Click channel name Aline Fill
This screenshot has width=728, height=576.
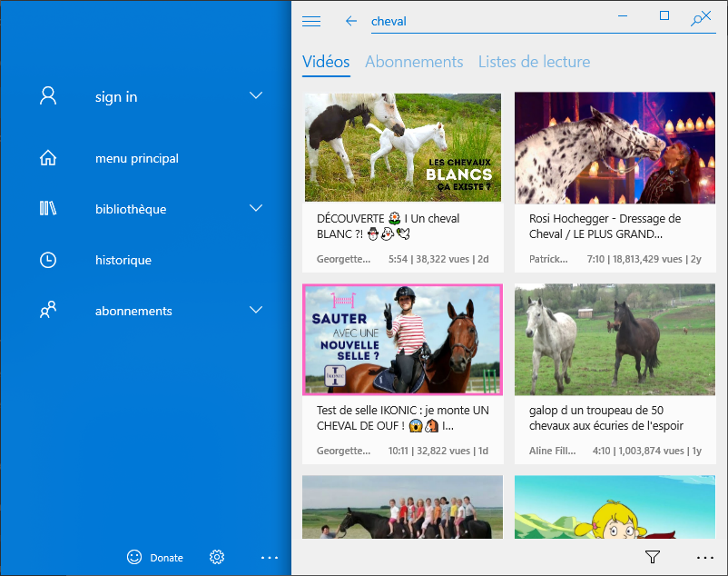pos(552,451)
